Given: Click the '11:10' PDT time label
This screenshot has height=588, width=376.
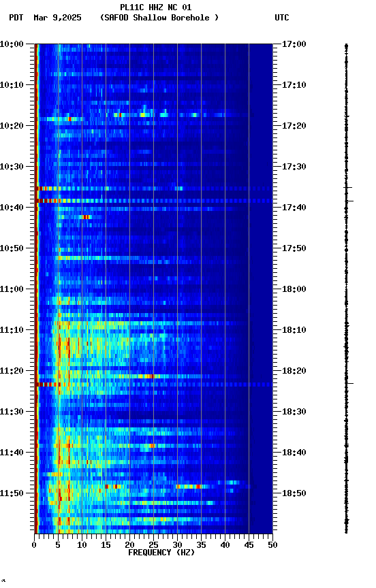Looking at the screenshot, I should tap(12, 330).
